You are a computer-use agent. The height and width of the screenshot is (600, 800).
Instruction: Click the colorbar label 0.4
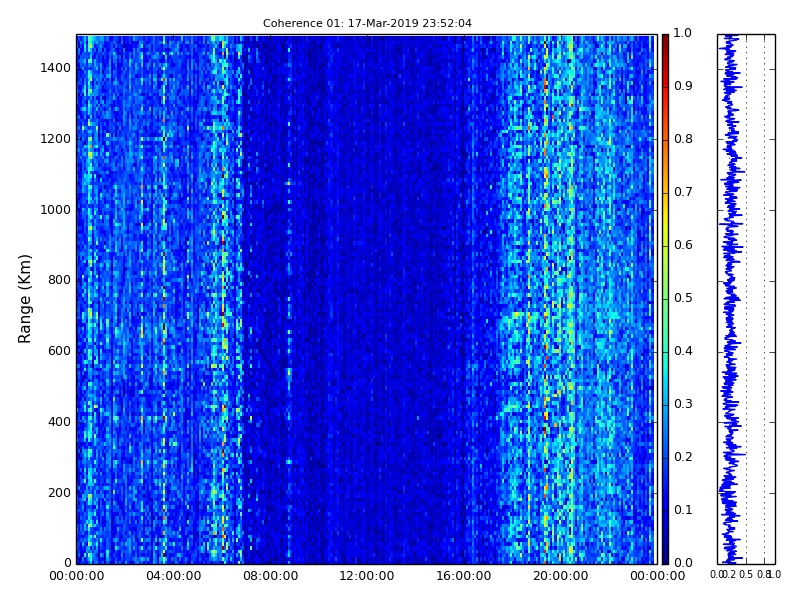tap(683, 351)
